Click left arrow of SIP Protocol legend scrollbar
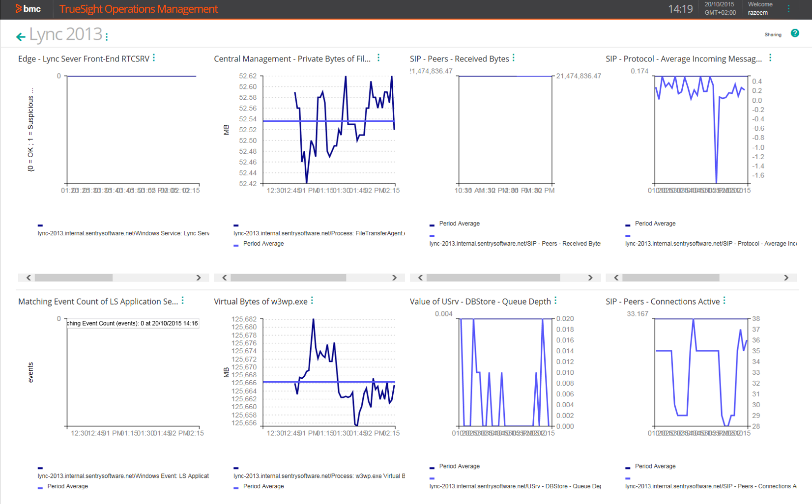 pyautogui.click(x=616, y=278)
